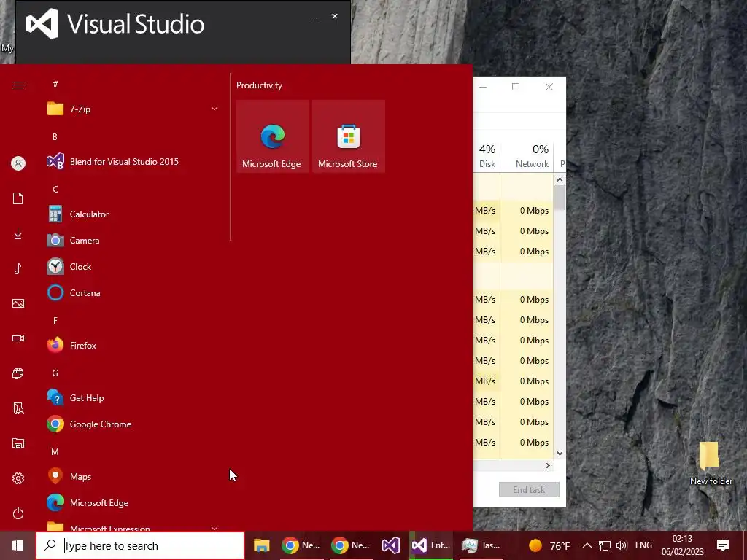Open File Explorer from Start sidebar

[18, 443]
